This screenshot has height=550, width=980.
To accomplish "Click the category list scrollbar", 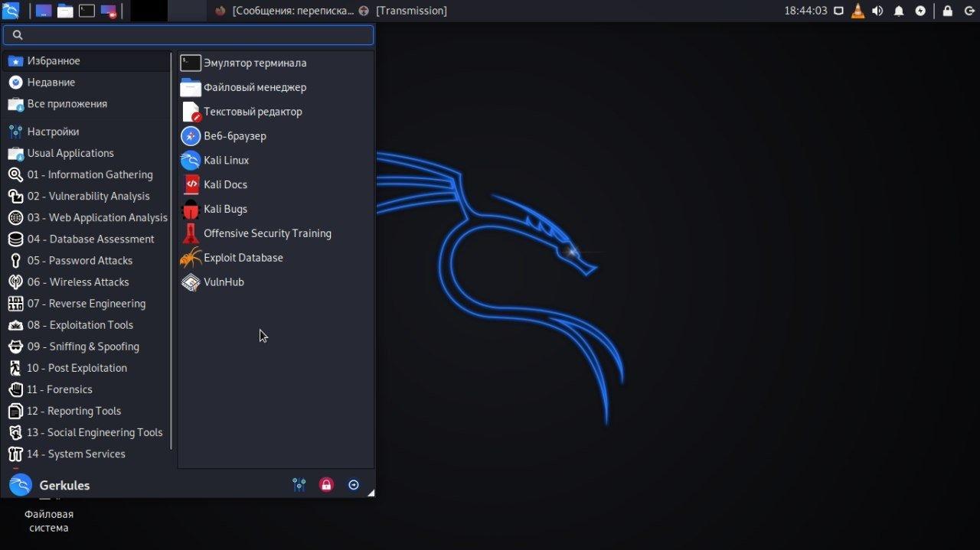I will (x=171, y=251).
